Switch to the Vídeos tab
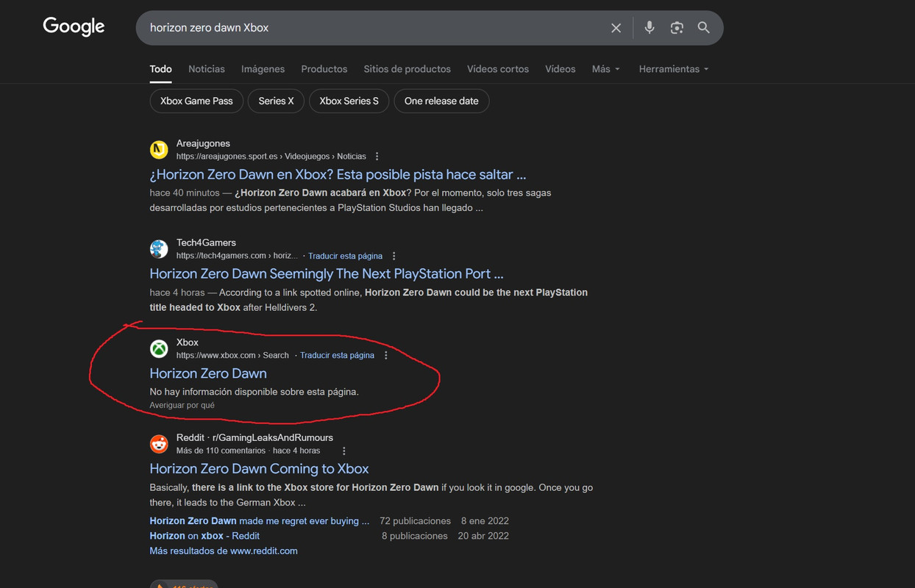915x588 pixels. click(x=560, y=69)
